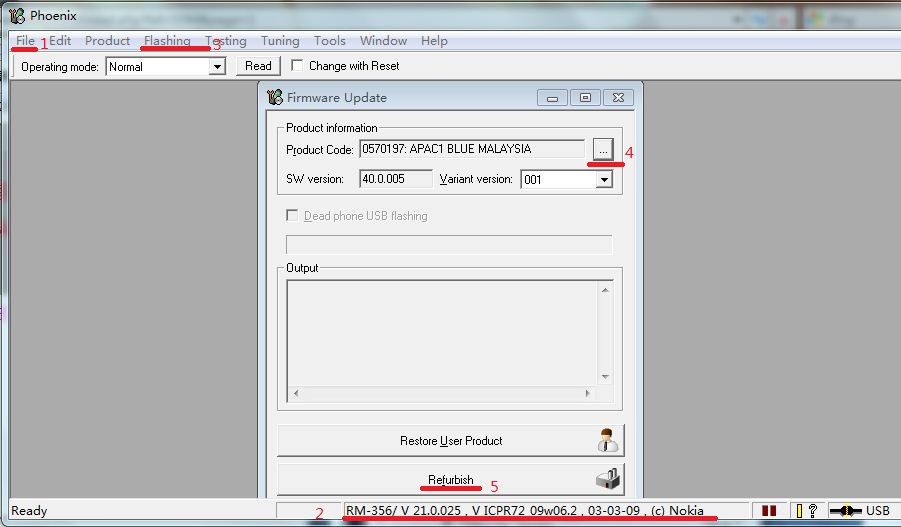
Task: Minimize the Firmware Update window
Action: 552,98
